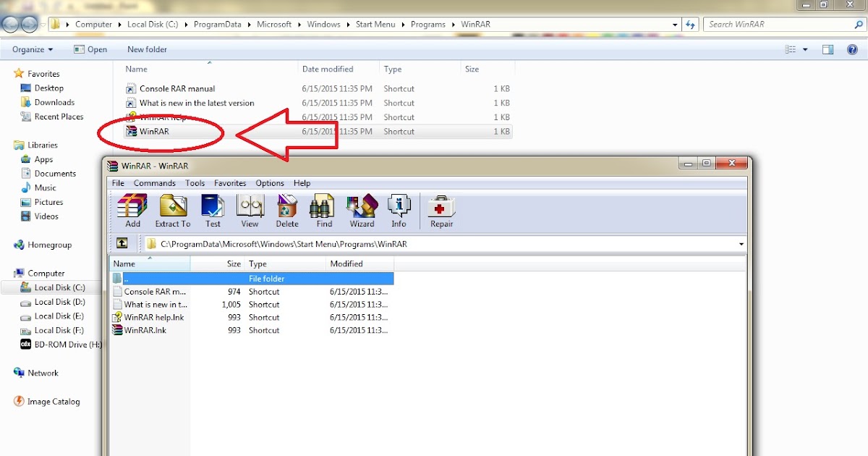This screenshot has height=456, width=868.
Task: Open Network in navigation pane
Action: click(36, 373)
